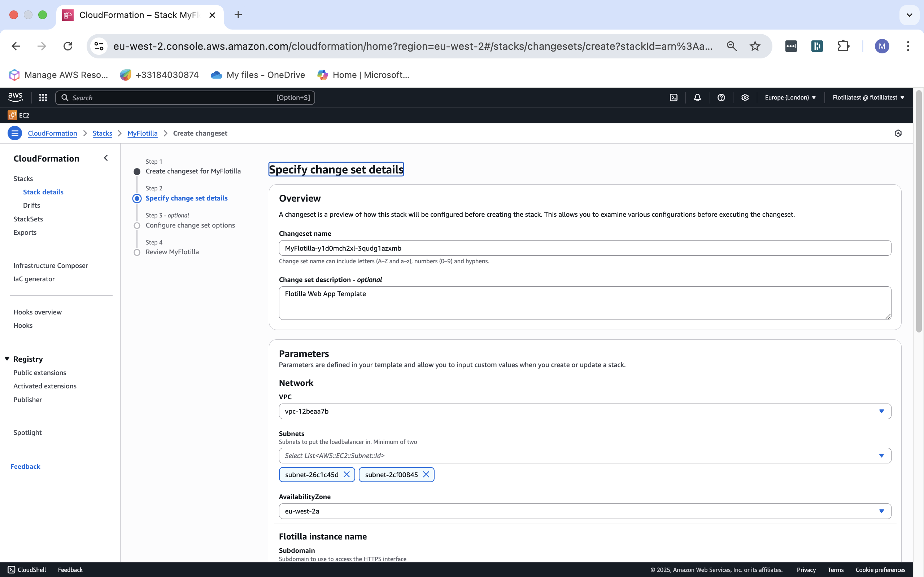This screenshot has width=924, height=577.
Task: Collapse the Registry section in sidebar
Action: (7, 359)
